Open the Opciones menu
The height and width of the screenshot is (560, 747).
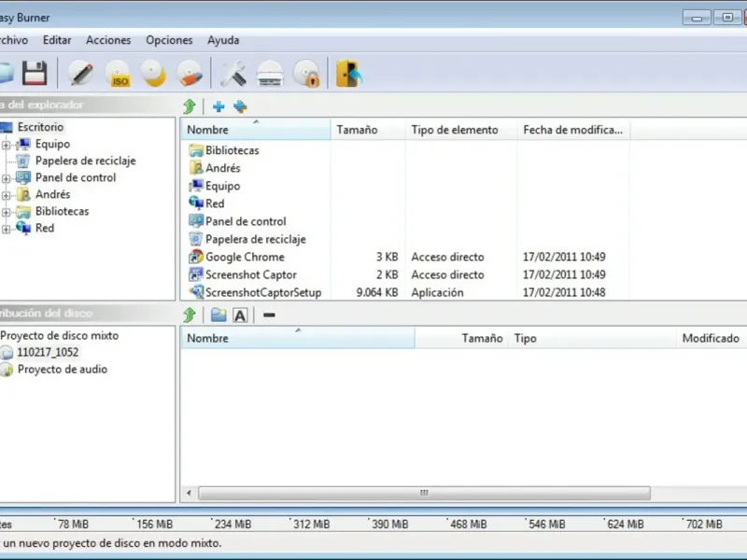(169, 40)
